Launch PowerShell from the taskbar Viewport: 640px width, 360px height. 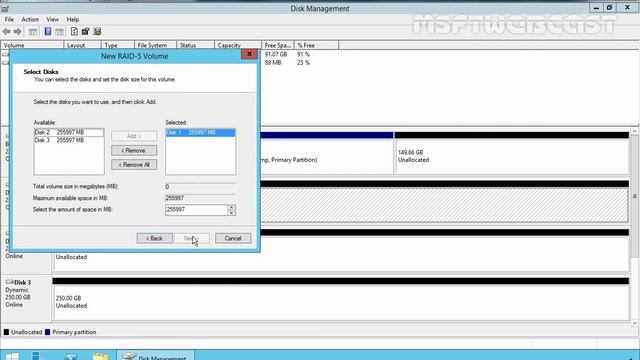coord(71,356)
